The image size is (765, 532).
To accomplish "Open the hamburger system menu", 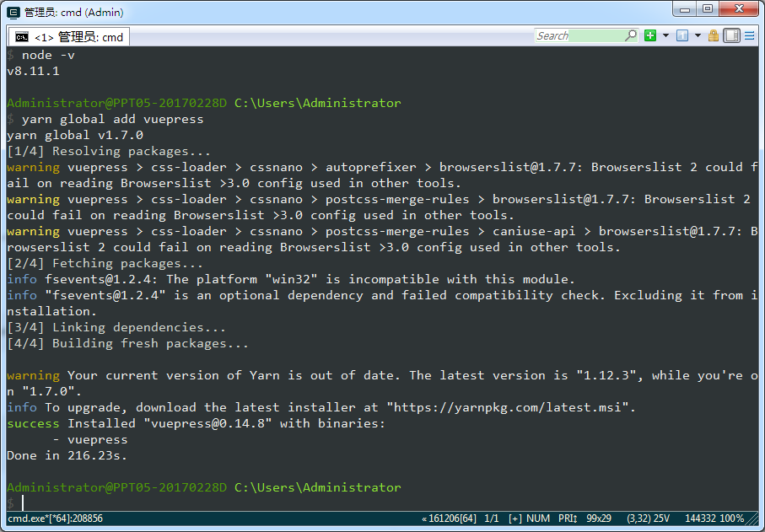I will (750, 35).
